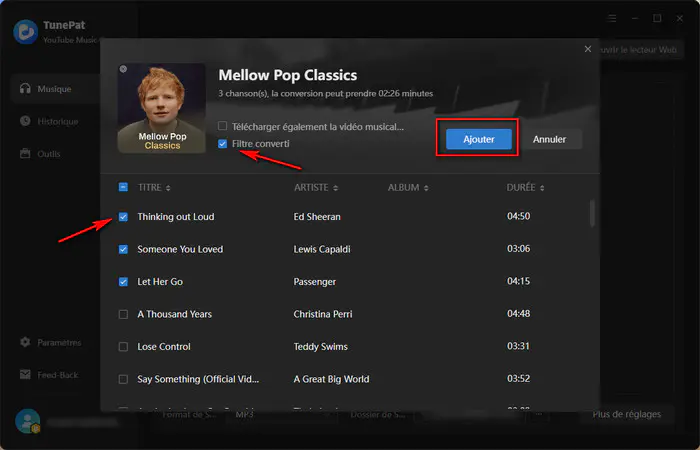Image resolution: width=700 pixels, height=450 pixels.
Task: Open the Outils toolbox icon in sidebar
Action: pos(25,154)
